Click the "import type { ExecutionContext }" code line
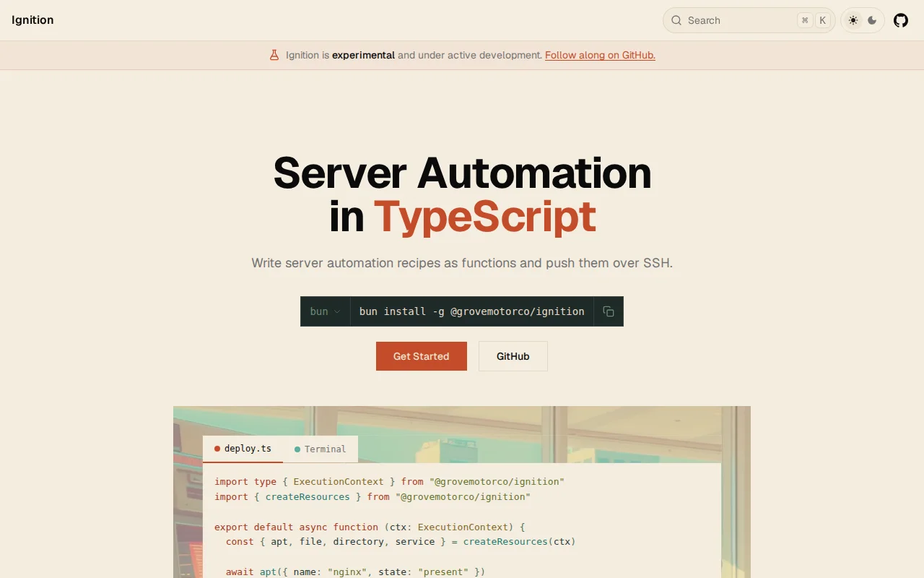The height and width of the screenshot is (578, 924). 389,481
